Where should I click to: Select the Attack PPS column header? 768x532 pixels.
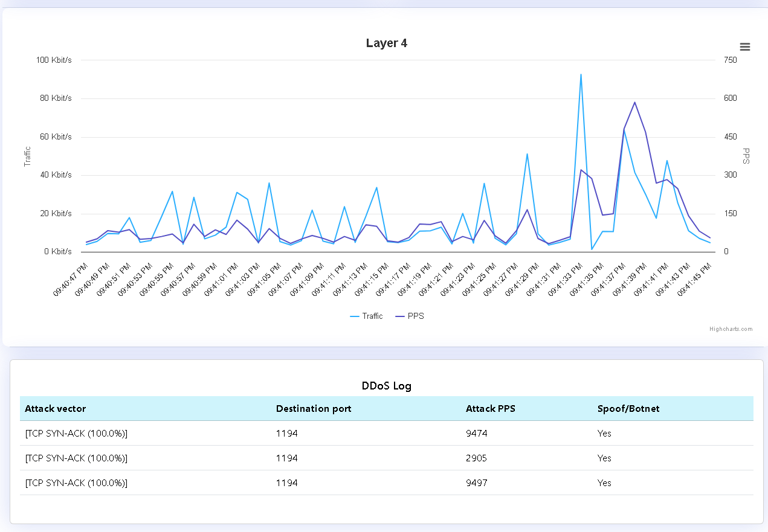[491, 409]
